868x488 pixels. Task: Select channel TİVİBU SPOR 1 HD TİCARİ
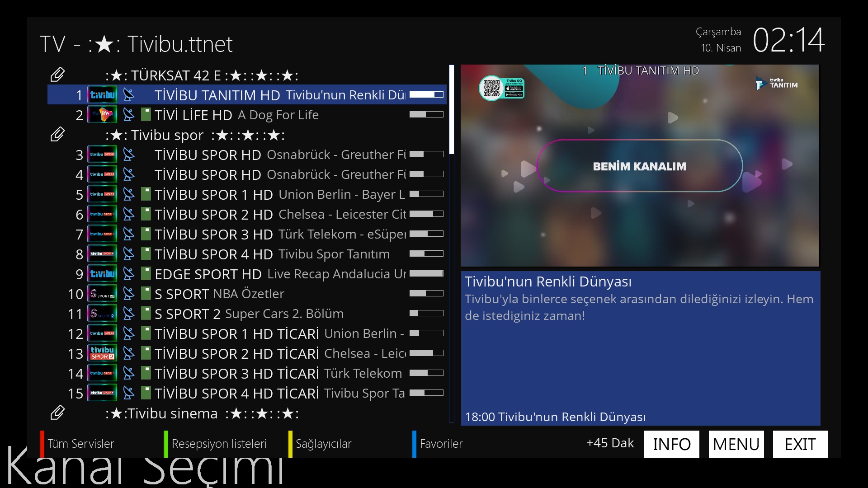click(247, 333)
